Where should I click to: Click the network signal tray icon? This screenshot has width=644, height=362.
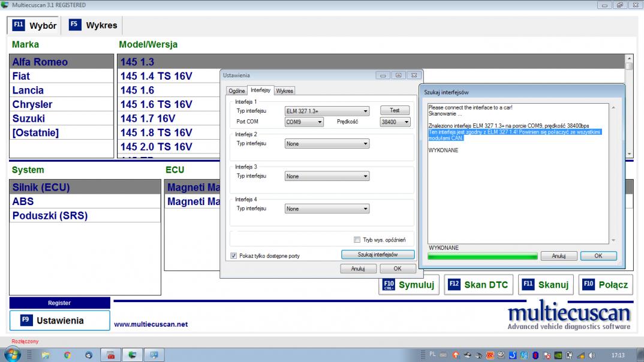581,355
